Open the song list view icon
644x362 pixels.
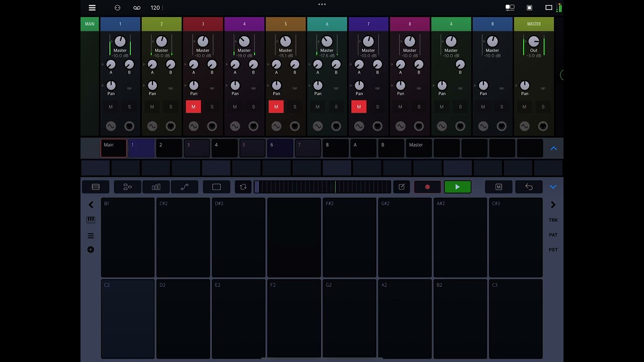(96, 187)
